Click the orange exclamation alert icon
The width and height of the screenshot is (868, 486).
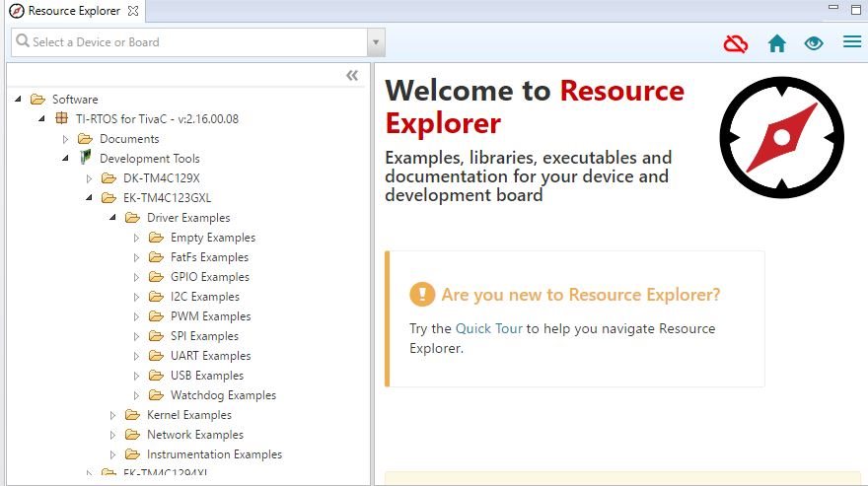(422, 294)
